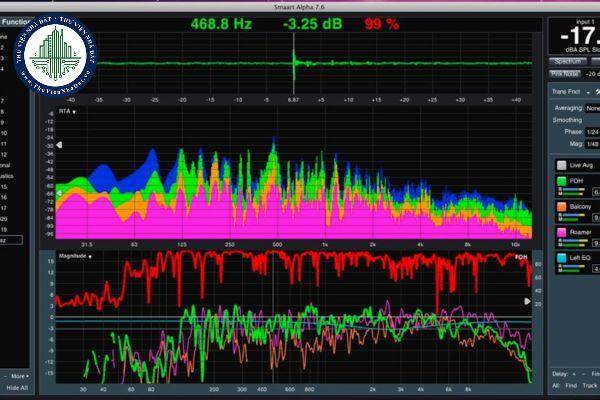
Task: Expand the RTA graph type menu
Action: 67,111
